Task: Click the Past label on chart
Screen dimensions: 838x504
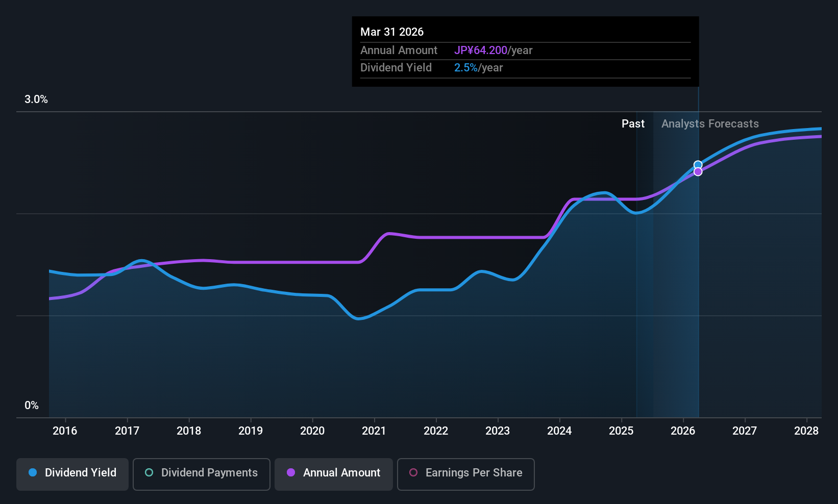Action: pyautogui.click(x=633, y=124)
